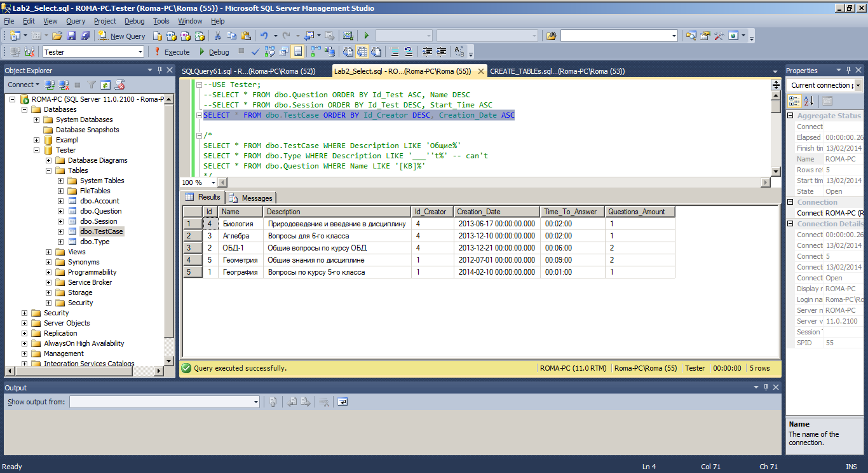Expand the Server Objects node
The image size is (868, 473).
(x=24, y=323)
